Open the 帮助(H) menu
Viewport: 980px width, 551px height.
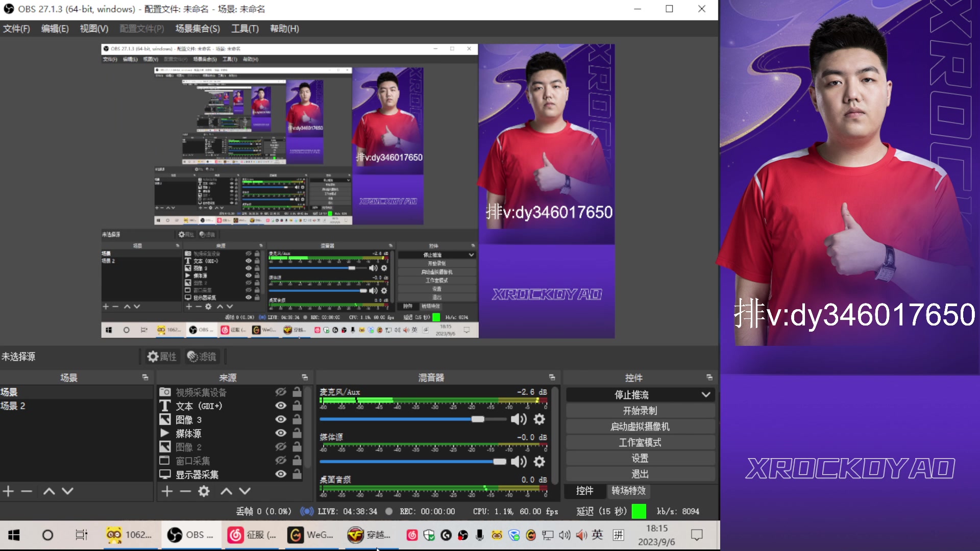tap(285, 29)
